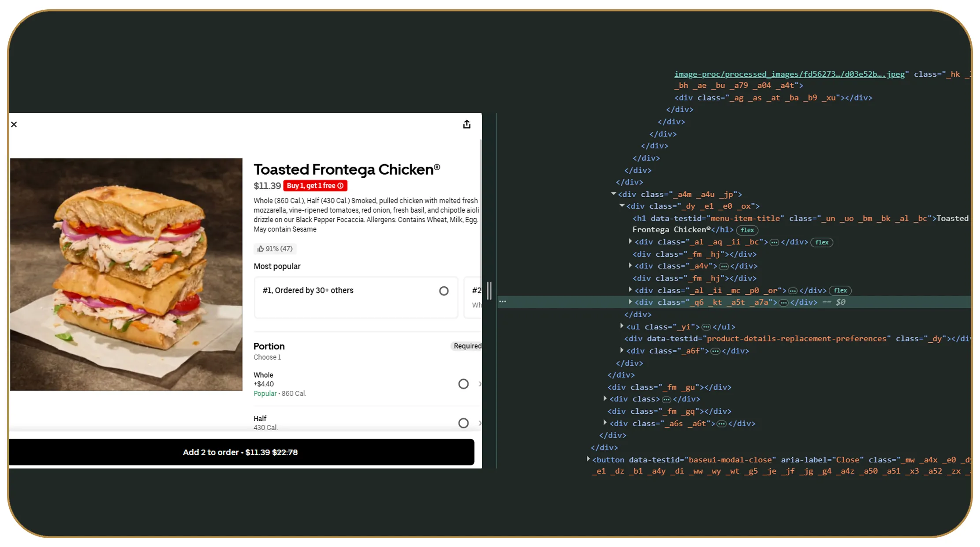Expand the _a6s _a6t div node
Image resolution: width=980 pixels, height=547 pixels.
tap(605, 423)
